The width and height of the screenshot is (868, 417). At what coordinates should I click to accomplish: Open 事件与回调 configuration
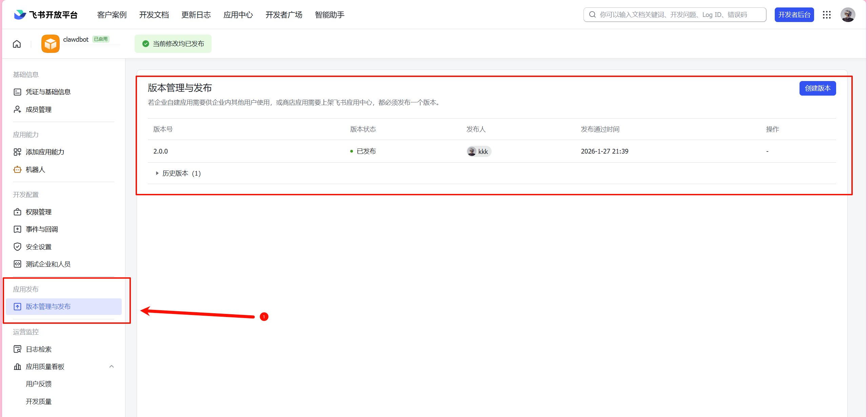41,229
